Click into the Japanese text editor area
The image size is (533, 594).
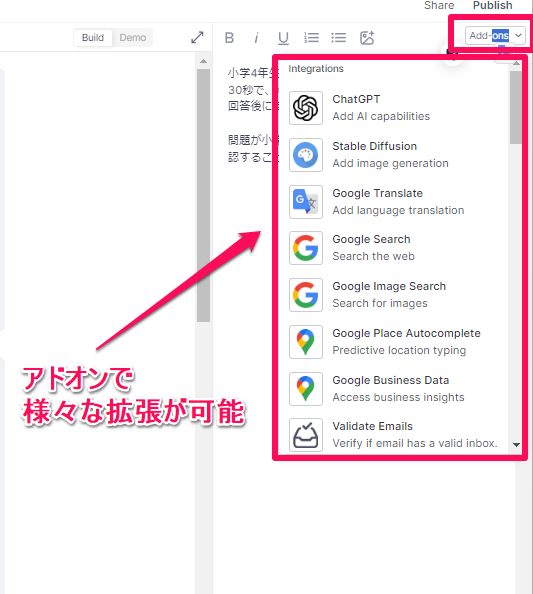click(x=250, y=114)
